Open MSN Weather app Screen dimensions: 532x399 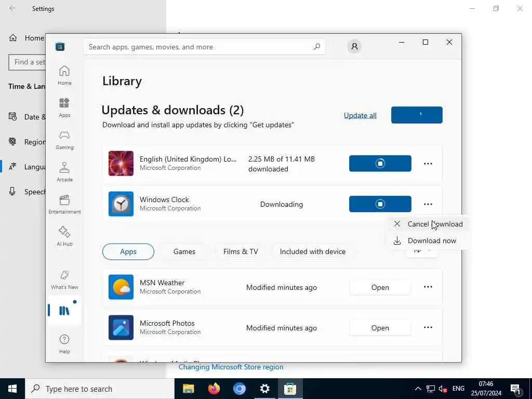pyautogui.click(x=380, y=287)
